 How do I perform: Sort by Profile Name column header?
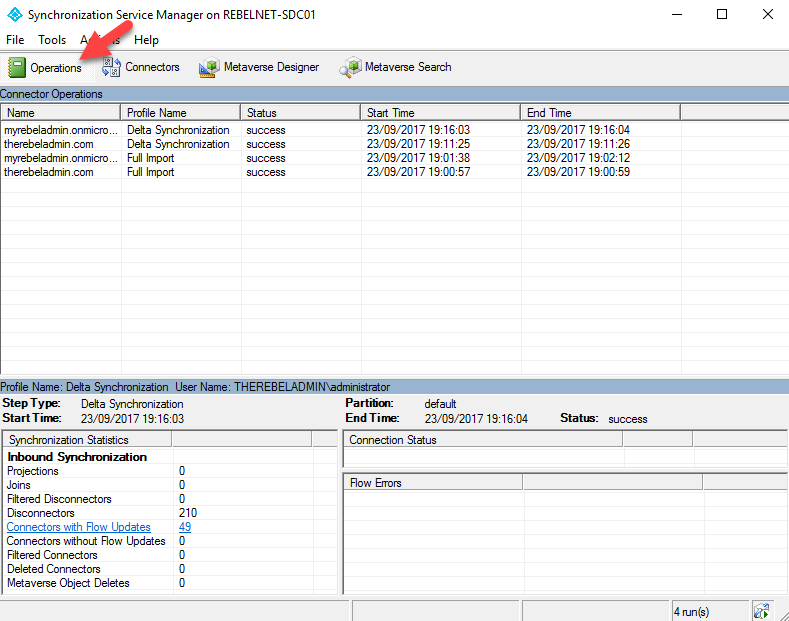coord(180,113)
